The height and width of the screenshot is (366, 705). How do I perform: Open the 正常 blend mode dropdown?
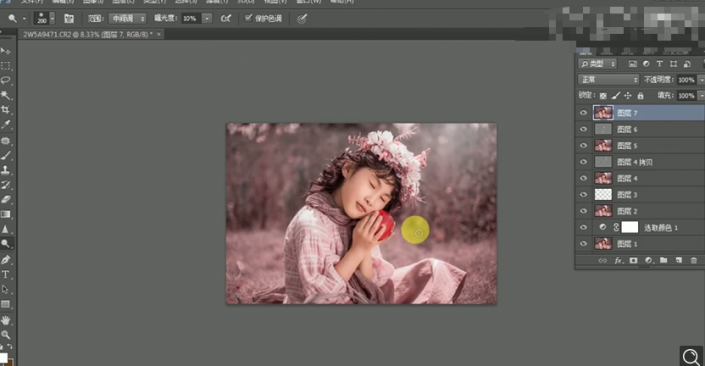pos(608,80)
